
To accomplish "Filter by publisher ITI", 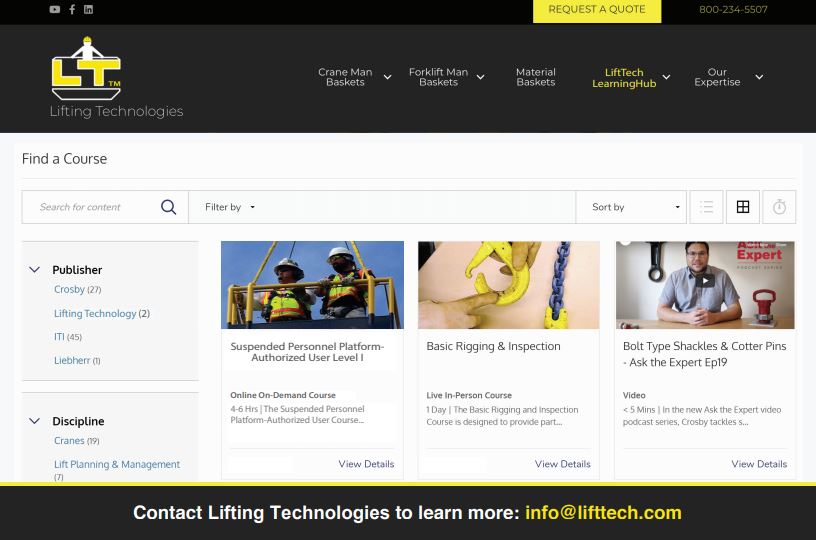I will point(59,337).
